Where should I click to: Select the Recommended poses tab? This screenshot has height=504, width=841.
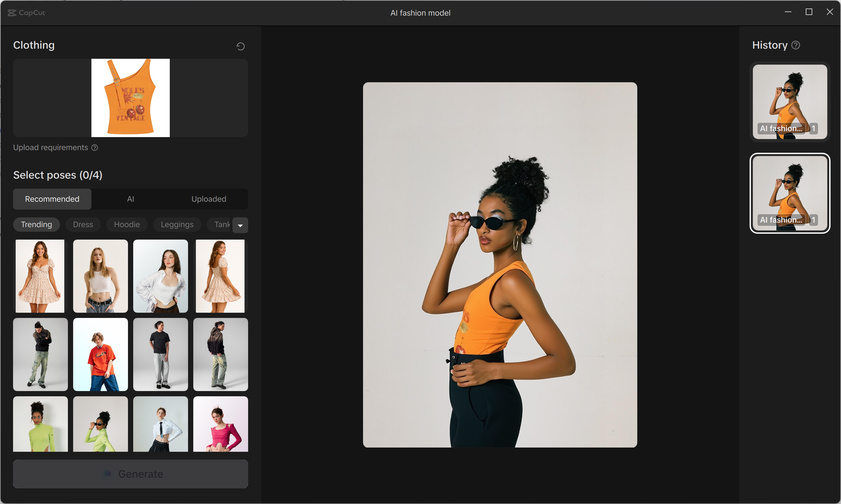coord(52,199)
